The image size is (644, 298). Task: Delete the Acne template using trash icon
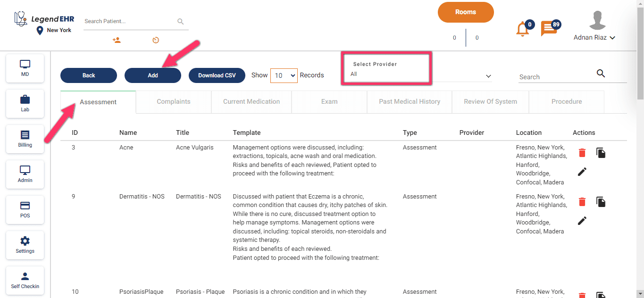click(582, 153)
